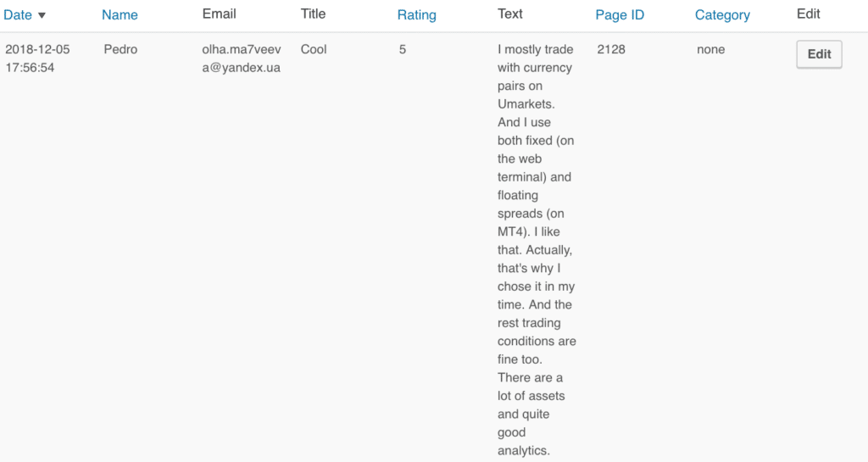Click the review title Cool
Screen dimensions: 868x462
[314, 49]
